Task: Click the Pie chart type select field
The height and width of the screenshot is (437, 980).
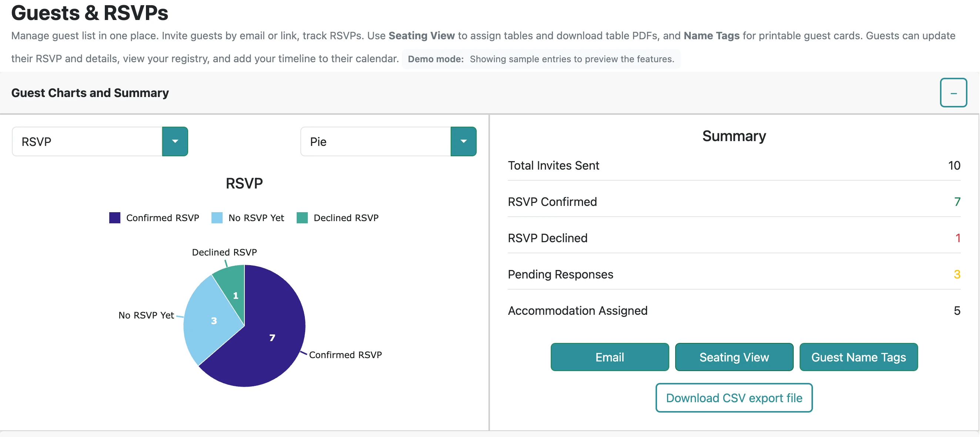Action: point(376,141)
